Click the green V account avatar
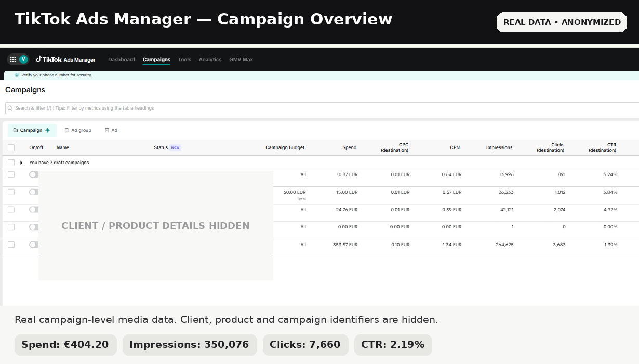 (23, 59)
